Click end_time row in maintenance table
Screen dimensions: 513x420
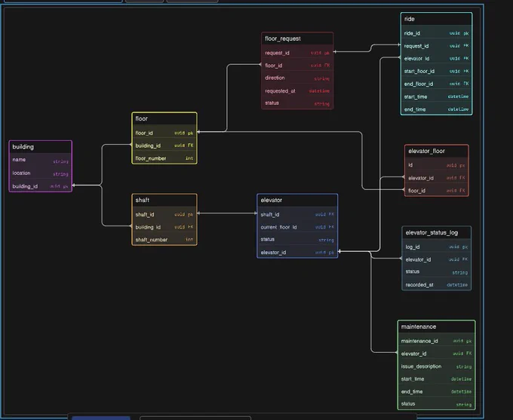tap(437, 391)
